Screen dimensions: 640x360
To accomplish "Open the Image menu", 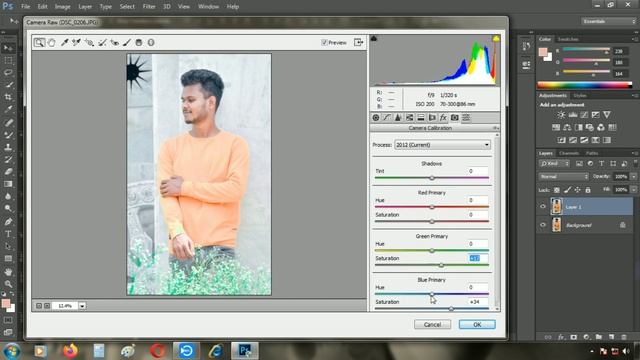I will [62, 7].
